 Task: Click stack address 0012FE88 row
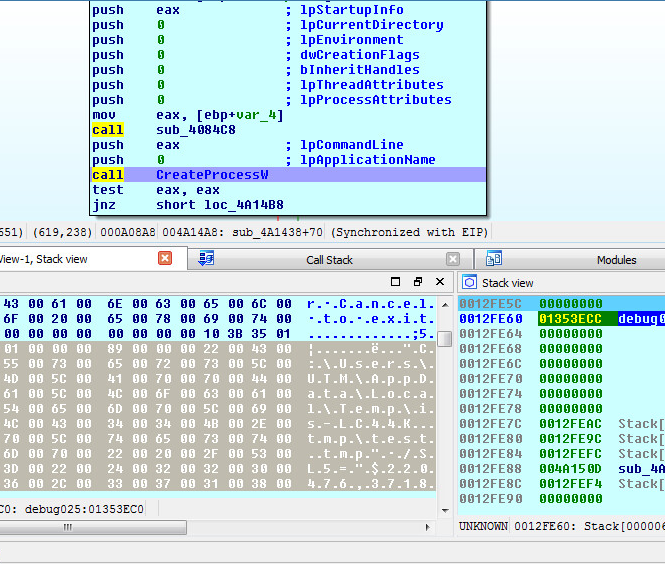(489, 469)
